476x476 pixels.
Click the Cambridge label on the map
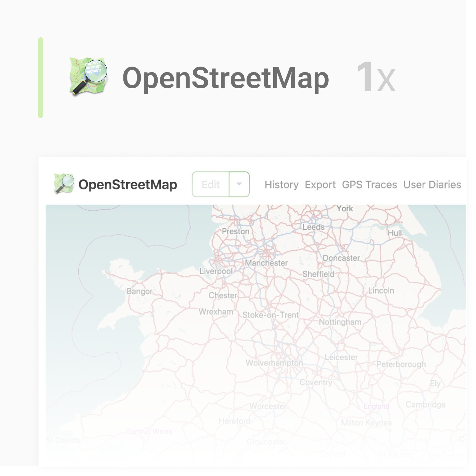(426, 405)
